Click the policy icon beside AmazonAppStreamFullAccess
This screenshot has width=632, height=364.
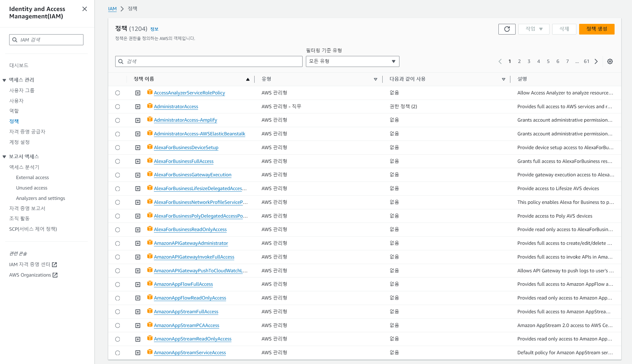[x=150, y=311]
